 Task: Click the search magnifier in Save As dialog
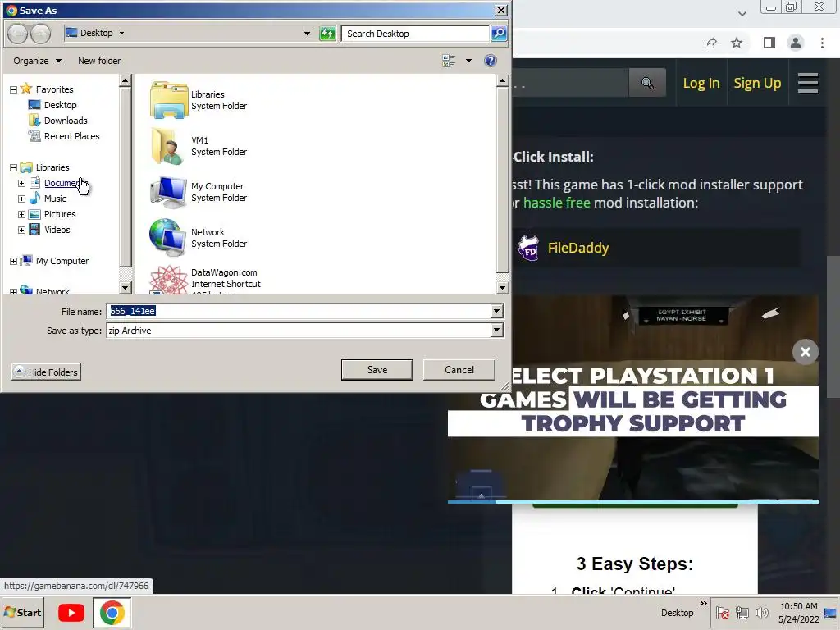tap(498, 33)
